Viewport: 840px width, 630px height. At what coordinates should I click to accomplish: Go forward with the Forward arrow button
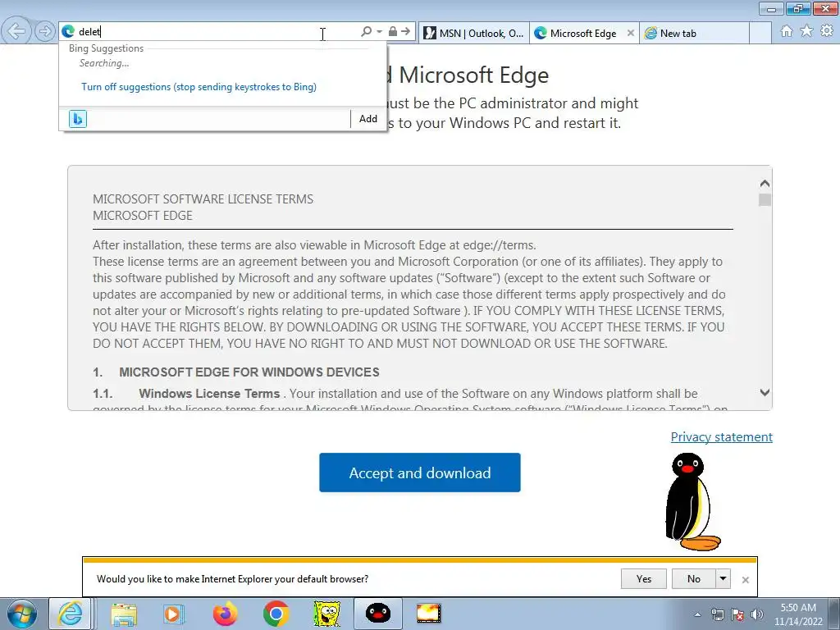coord(45,32)
